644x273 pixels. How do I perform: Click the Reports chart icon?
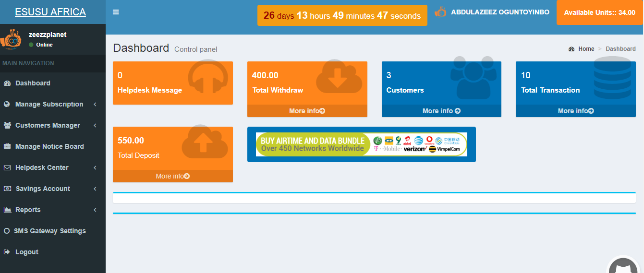coord(7,210)
